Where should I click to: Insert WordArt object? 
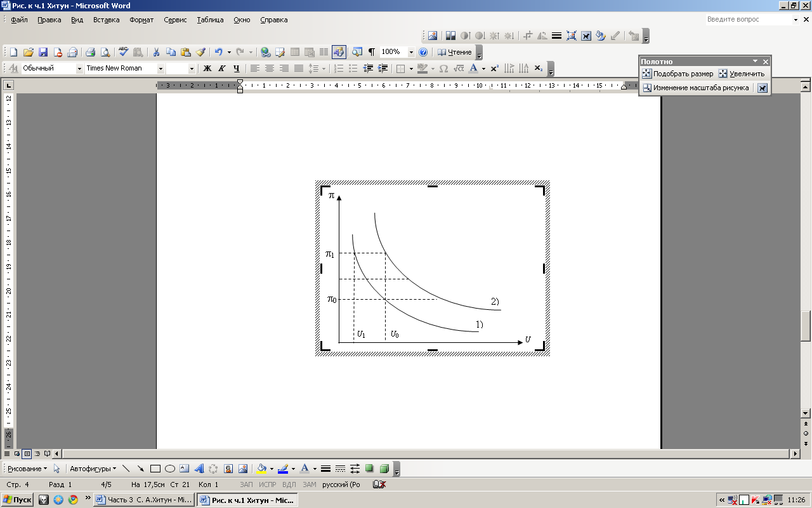[199, 469]
